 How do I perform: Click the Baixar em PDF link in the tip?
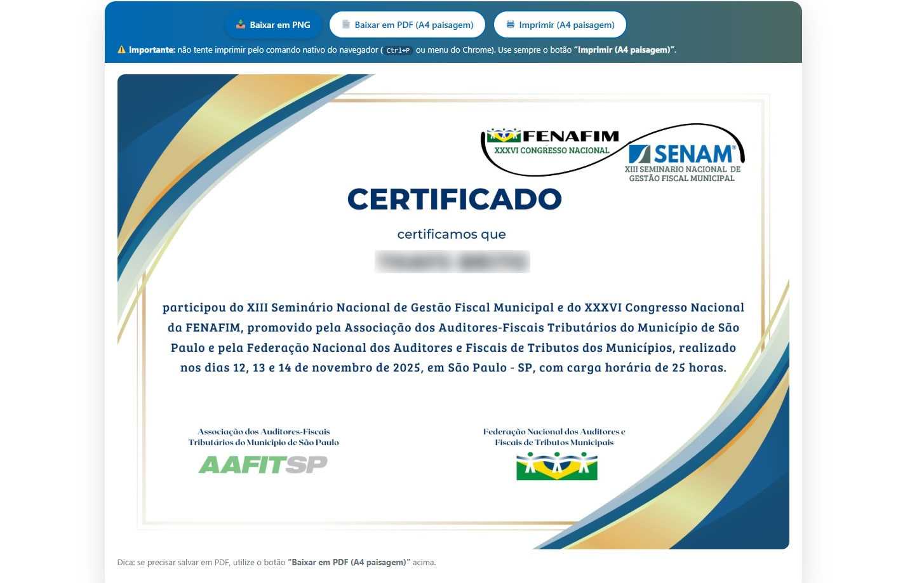(349, 562)
